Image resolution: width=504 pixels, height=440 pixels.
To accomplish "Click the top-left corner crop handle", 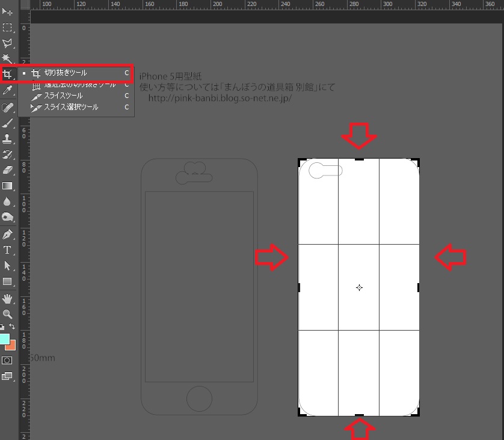I will (301, 161).
